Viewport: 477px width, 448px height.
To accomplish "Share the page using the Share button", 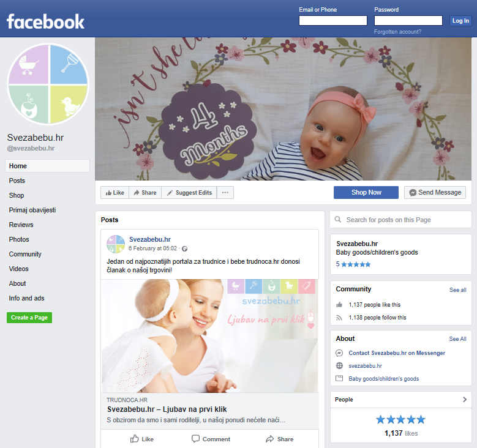I will point(145,193).
